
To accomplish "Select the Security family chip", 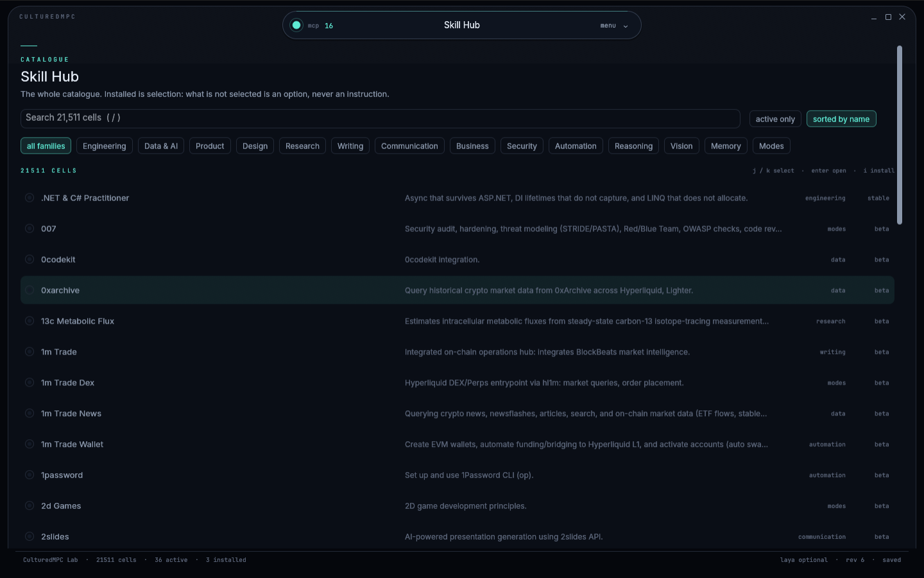I will [x=522, y=146].
